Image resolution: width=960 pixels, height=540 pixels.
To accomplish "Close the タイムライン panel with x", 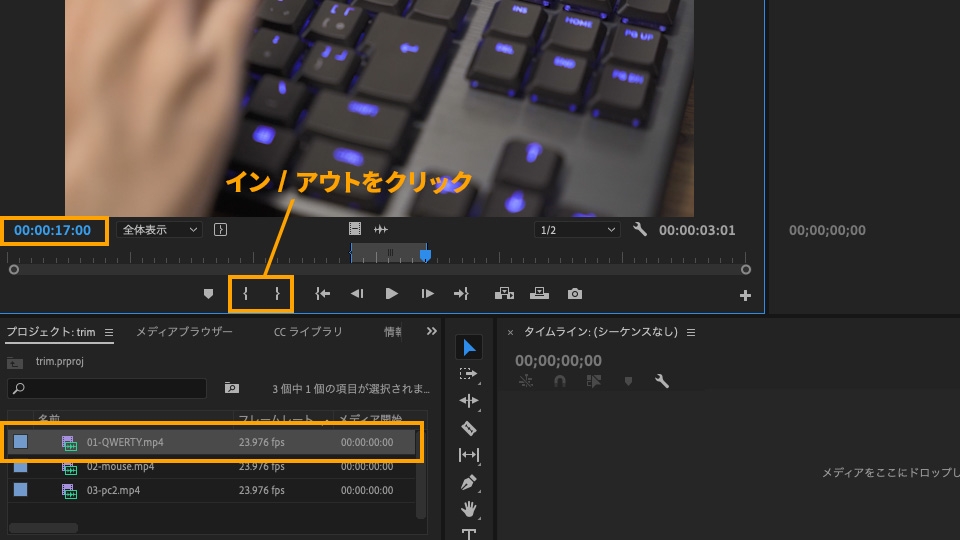I will [x=510, y=332].
